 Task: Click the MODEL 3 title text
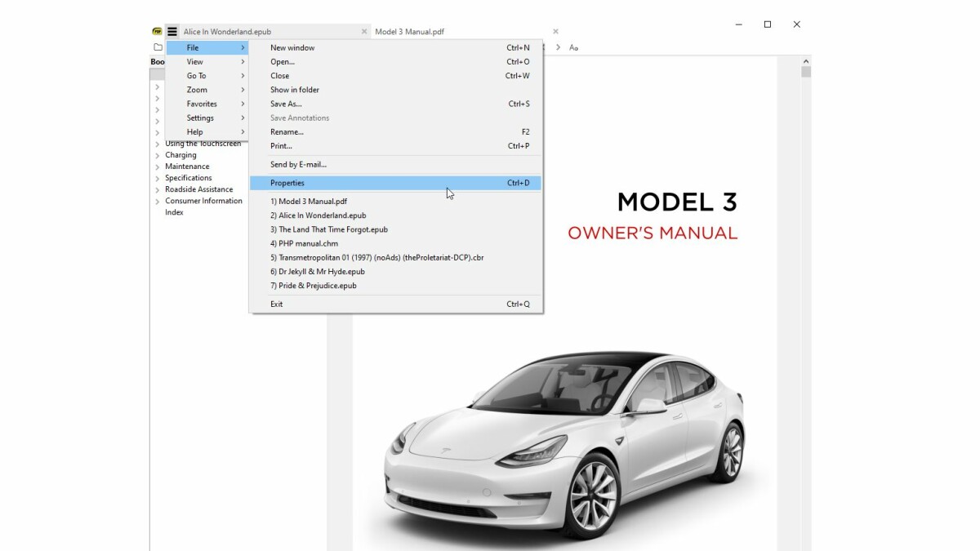click(x=677, y=202)
